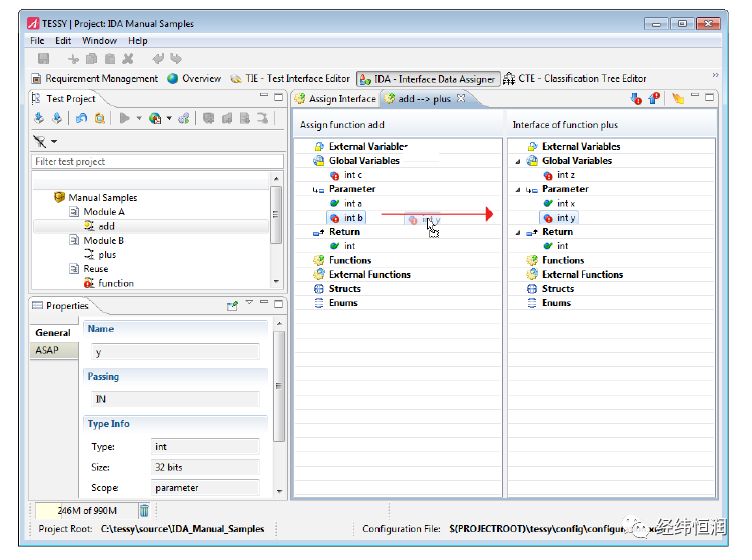Click the second blue arrow icon in Test Project toolbar
Screen dimensions: 752x560
pyautogui.click(x=57, y=118)
